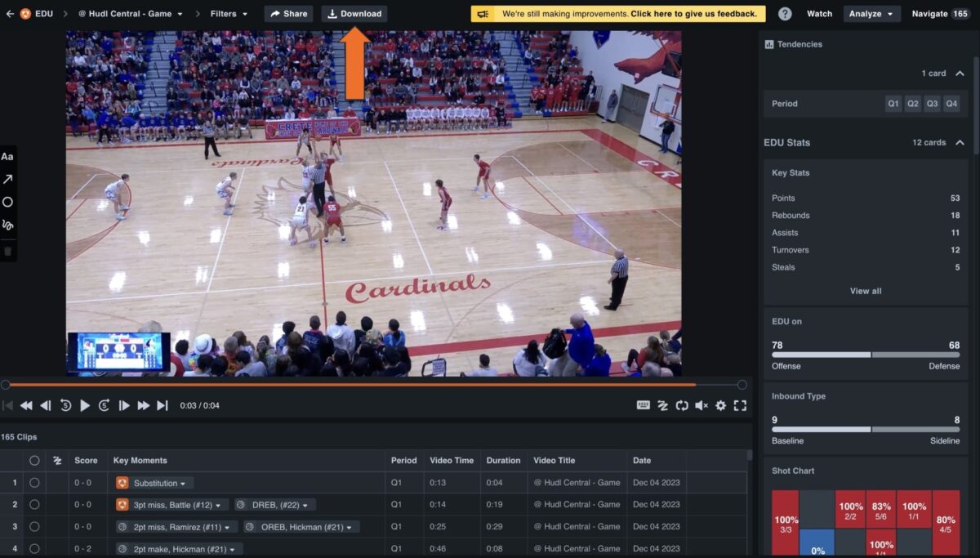Rewind the video
The height and width of the screenshot is (558, 980).
point(26,405)
